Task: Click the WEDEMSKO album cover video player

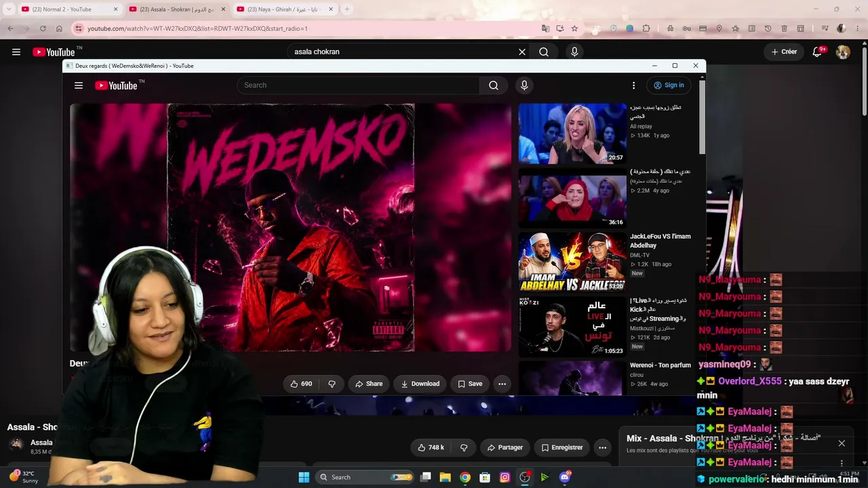Action: [x=290, y=228]
